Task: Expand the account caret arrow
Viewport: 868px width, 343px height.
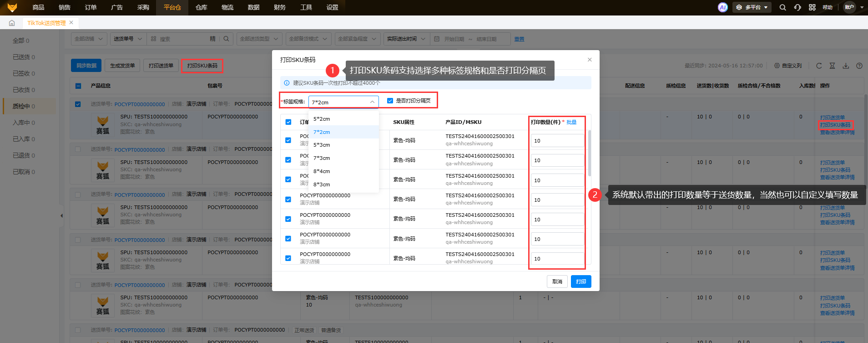Action: pyautogui.click(x=862, y=8)
